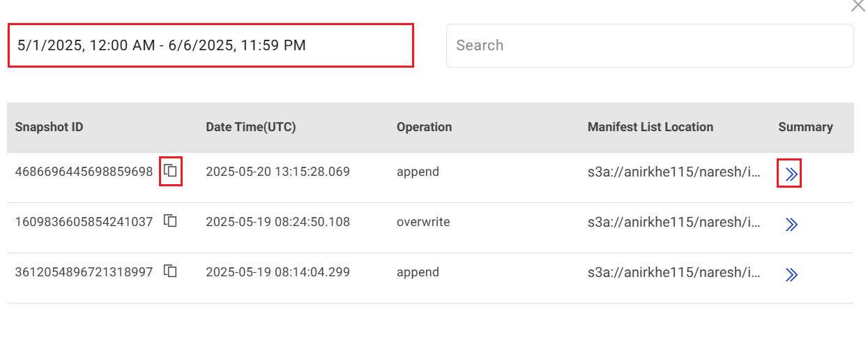The width and height of the screenshot is (868, 337).
Task: Select snapshot ID text 1609836605854241037
Action: [84, 222]
